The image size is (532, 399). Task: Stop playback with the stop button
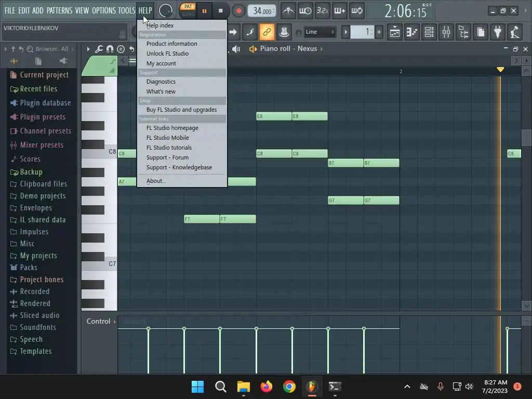220,11
